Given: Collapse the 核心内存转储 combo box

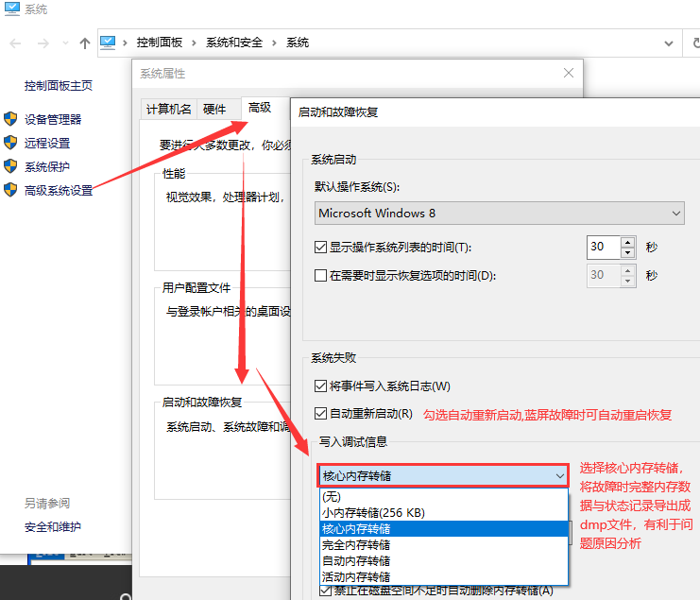Looking at the screenshot, I should tap(560, 476).
